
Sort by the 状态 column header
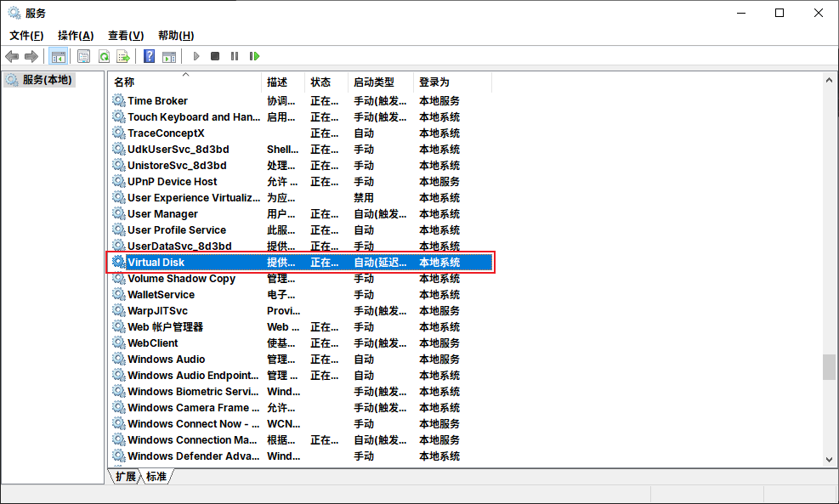pyautogui.click(x=326, y=82)
